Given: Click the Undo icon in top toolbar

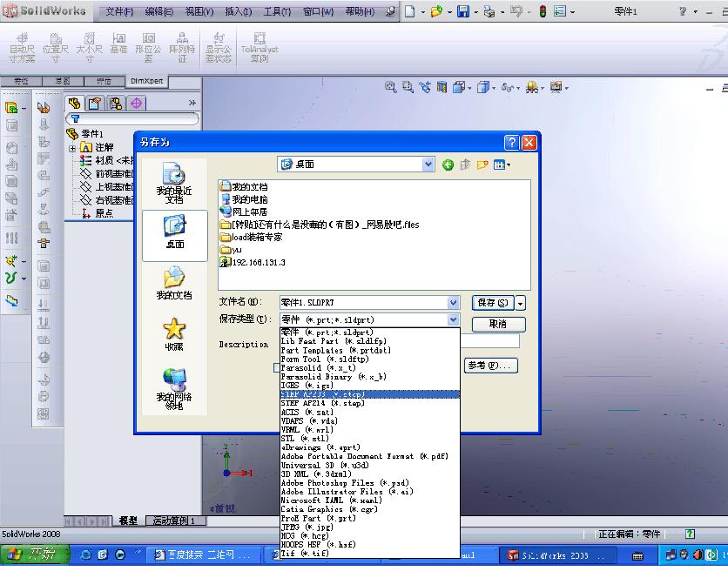Looking at the screenshot, I should coord(516,11).
